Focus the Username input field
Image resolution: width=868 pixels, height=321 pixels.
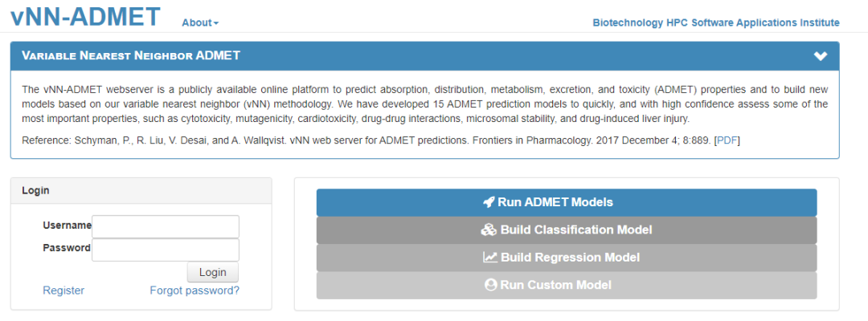(166, 226)
